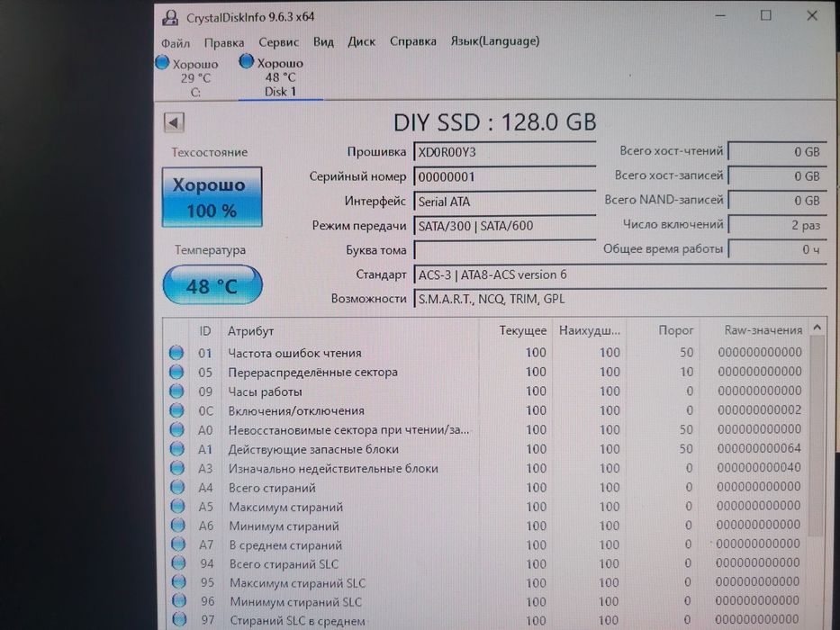This screenshot has height=630, width=840.
Task: Click the 48 °C temperature button
Action: pos(212,285)
